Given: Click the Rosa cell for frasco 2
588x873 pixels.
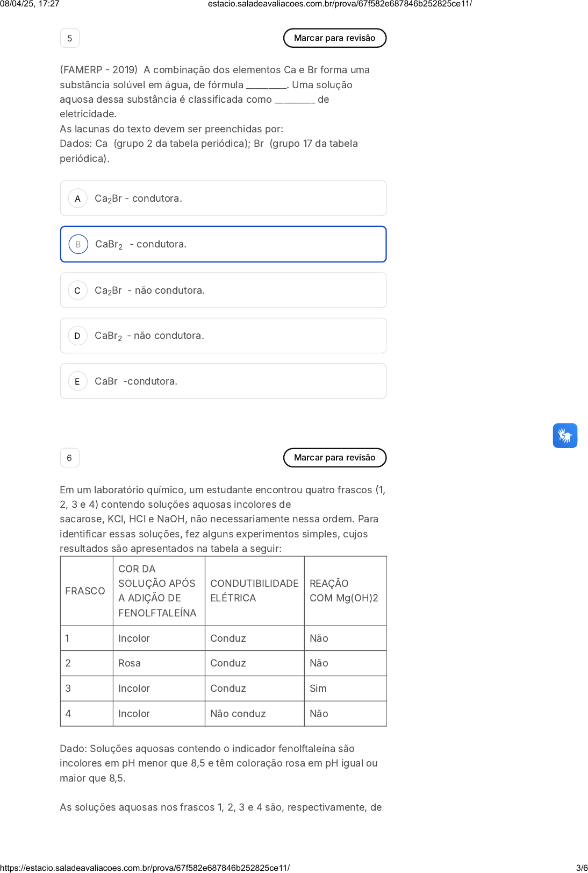Looking at the screenshot, I should point(130,663).
